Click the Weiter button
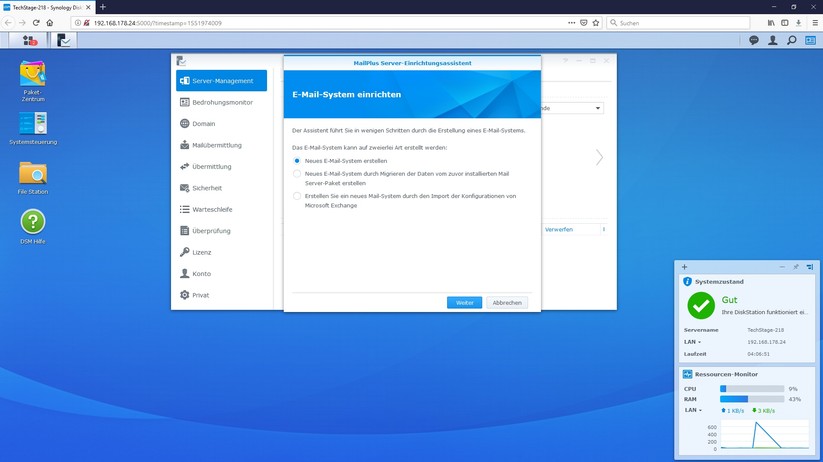Image resolution: width=823 pixels, height=462 pixels. (464, 302)
